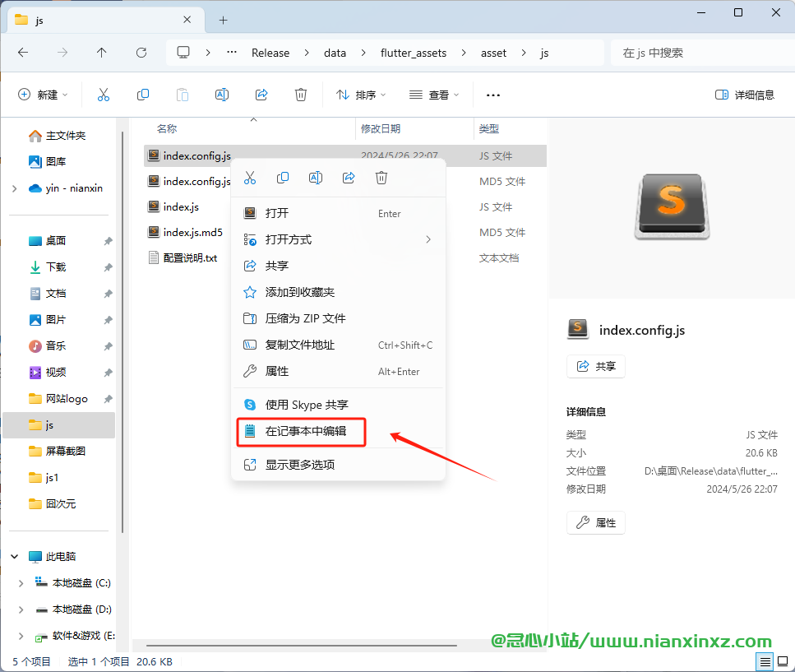Navigate to Release in the breadcrumb
Viewport: 795px width, 672px height.
[270, 53]
